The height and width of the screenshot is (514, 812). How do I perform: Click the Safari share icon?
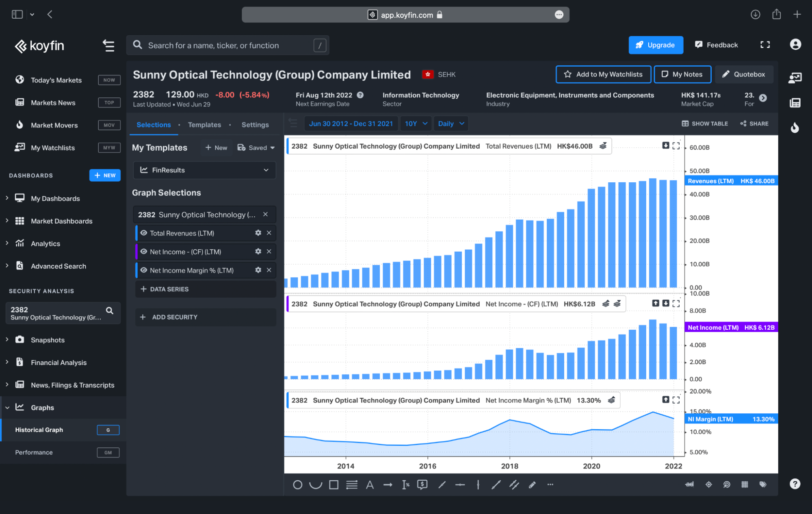click(776, 14)
